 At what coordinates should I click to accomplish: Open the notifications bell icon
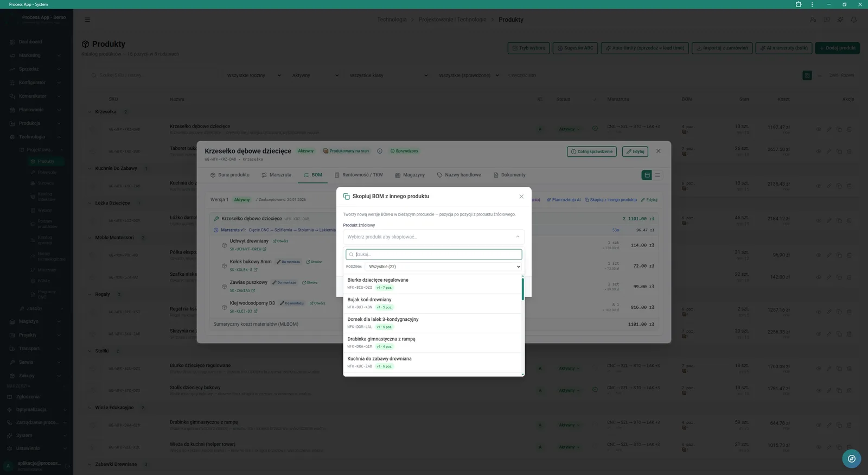(x=854, y=20)
